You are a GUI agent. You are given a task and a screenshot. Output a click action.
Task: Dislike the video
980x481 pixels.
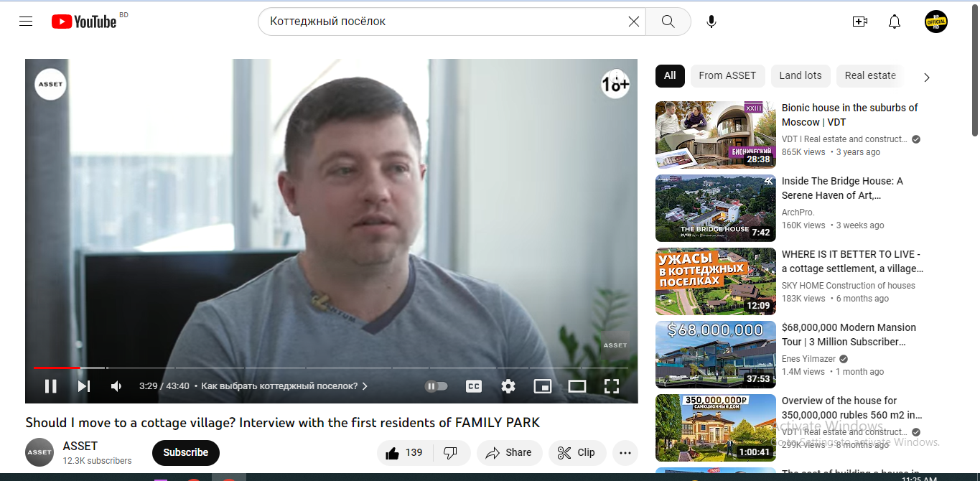[x=451, y=453]
